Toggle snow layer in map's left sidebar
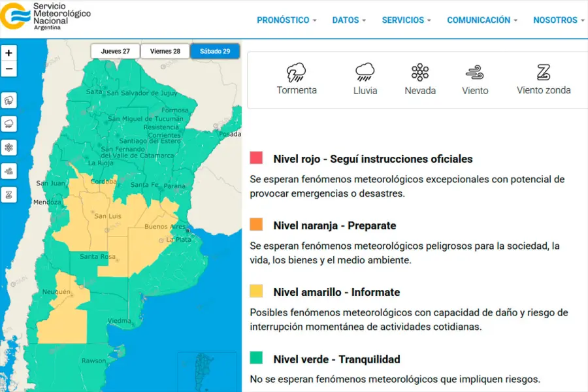Image resolution: width=588 pixels, height=392 pixels. coord(9,148)
